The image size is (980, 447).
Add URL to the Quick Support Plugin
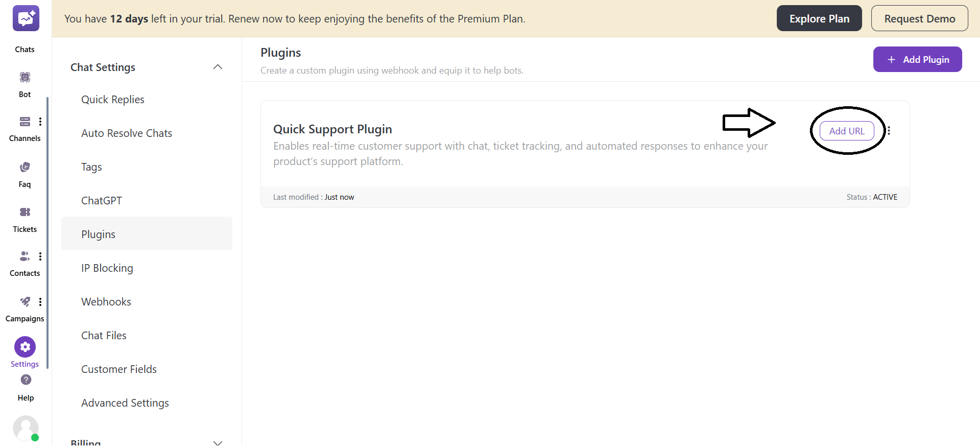[846, 131]
